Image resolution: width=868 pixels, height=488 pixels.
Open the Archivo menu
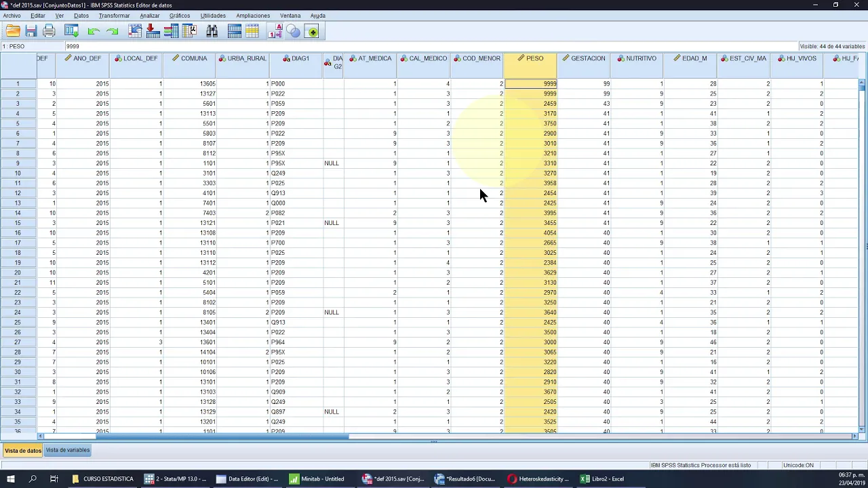[12, 16]
